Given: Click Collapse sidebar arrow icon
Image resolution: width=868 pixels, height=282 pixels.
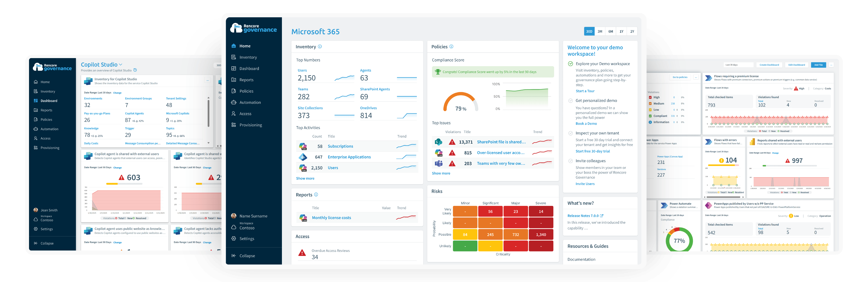Looking at the screenshot, I should coord(233,256).
